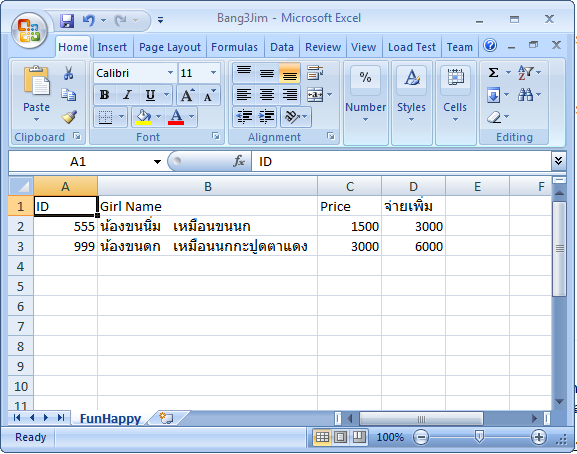Click the Format Painter brush icon
The width and height of the screenshot is (577, 454).
coord(69,117)
